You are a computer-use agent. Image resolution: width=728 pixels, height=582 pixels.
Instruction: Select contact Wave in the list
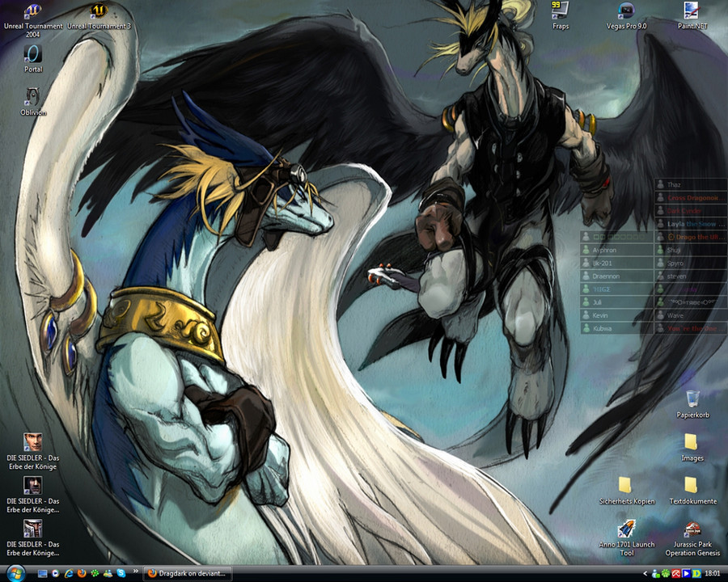pos(691,315)
